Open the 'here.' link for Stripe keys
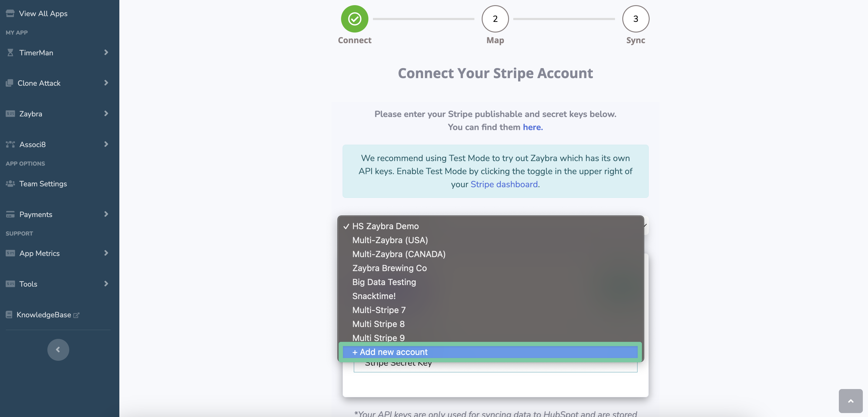Screen dimensions: 868x417 (x=532, y=127)
